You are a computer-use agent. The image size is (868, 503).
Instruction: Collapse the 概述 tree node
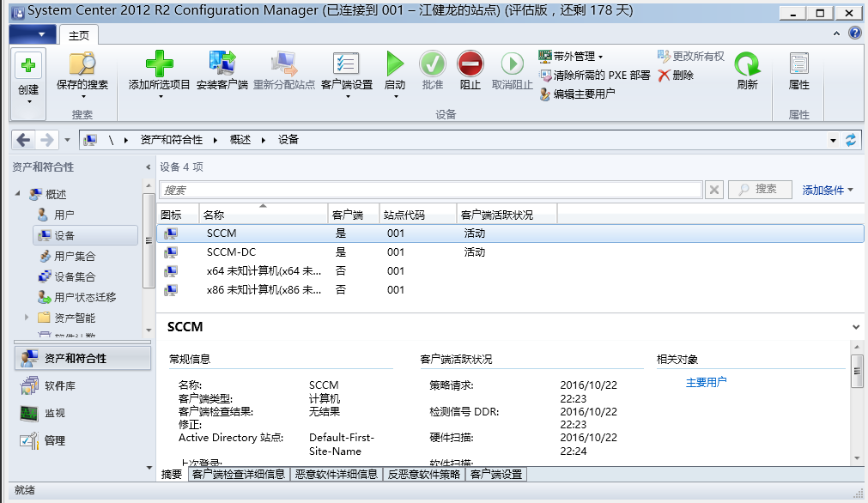coord(18,194)
